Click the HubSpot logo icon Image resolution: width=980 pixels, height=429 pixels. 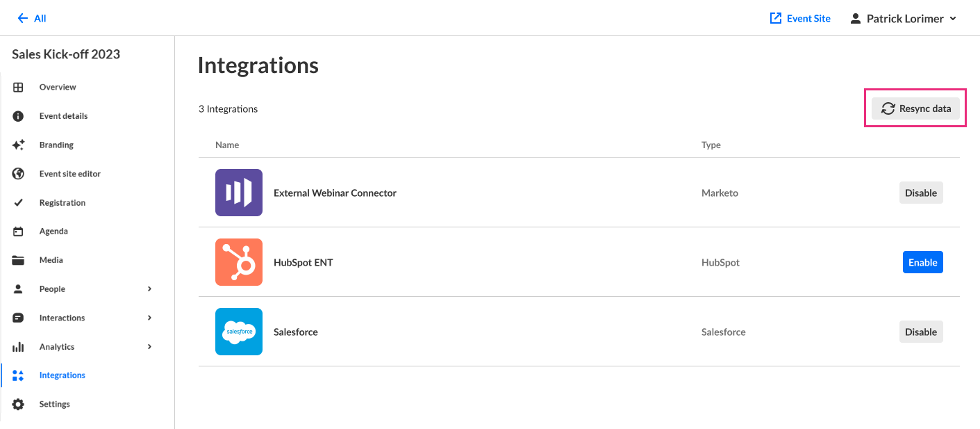pos(239,262)
